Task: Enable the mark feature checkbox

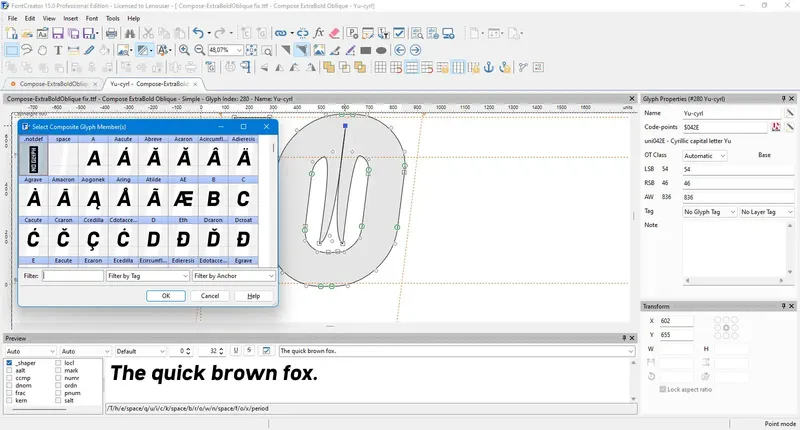Action: 58,370
